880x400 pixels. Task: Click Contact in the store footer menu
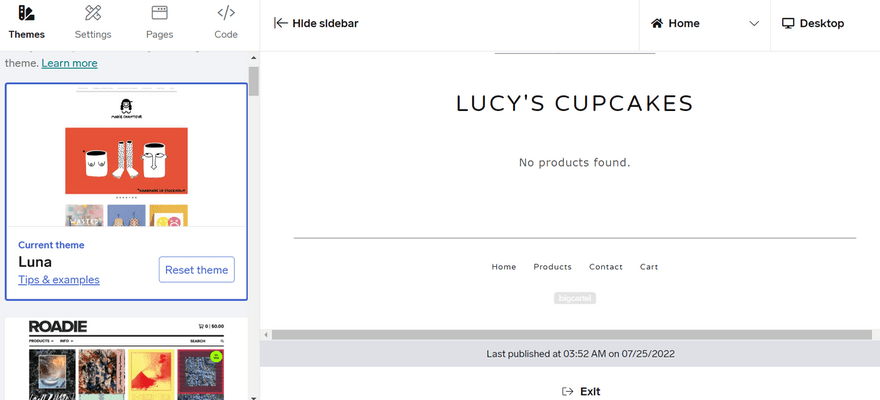pyautogui.click(x=606, y=267)
